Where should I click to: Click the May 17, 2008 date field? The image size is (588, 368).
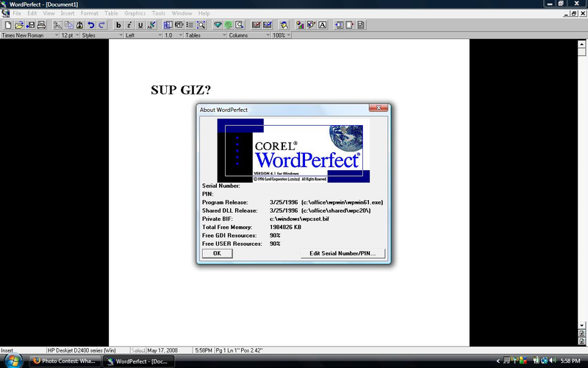coord(169,350)
